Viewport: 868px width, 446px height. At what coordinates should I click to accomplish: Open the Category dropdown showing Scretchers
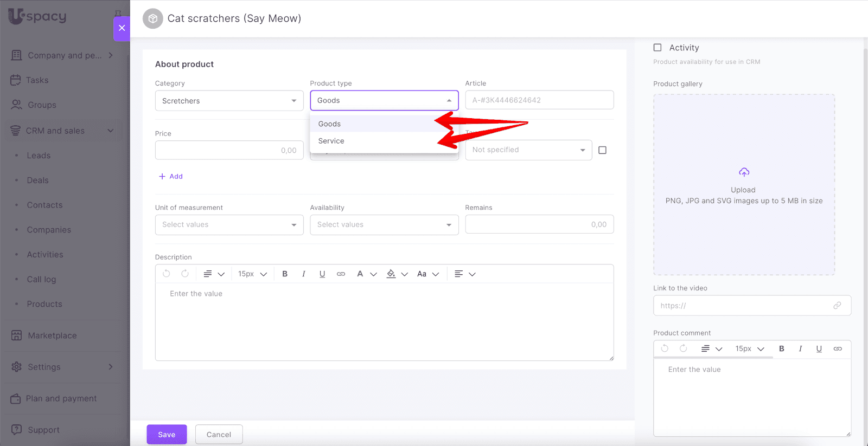tap(229, 101)
